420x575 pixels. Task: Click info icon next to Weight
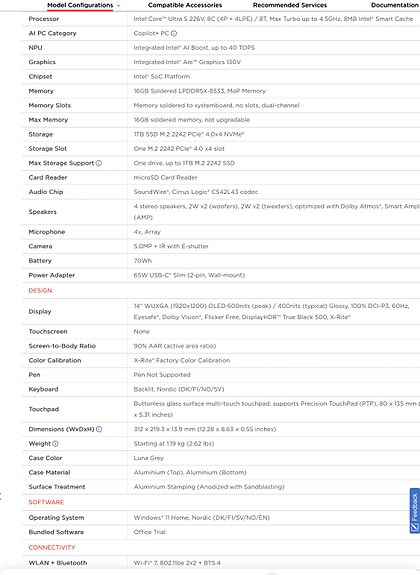pyautogui.click(x=55, y=444)
